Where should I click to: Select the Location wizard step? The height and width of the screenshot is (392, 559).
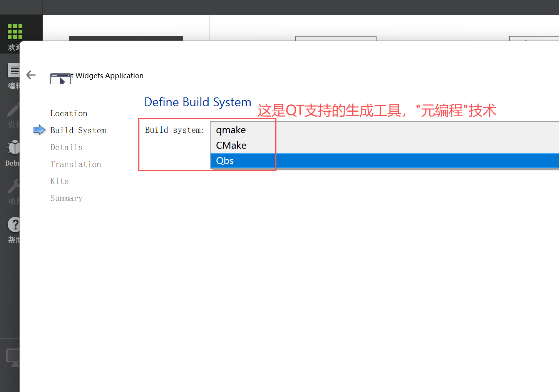69,114
